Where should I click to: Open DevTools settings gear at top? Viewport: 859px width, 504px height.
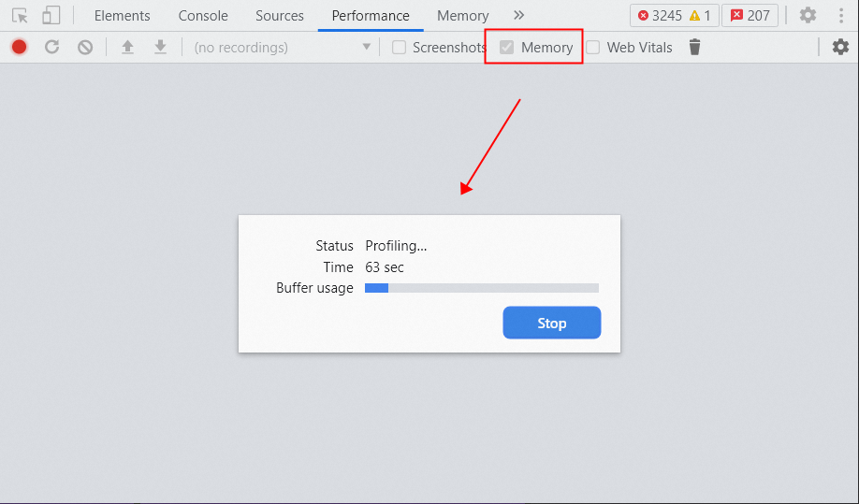click(808, 15)
